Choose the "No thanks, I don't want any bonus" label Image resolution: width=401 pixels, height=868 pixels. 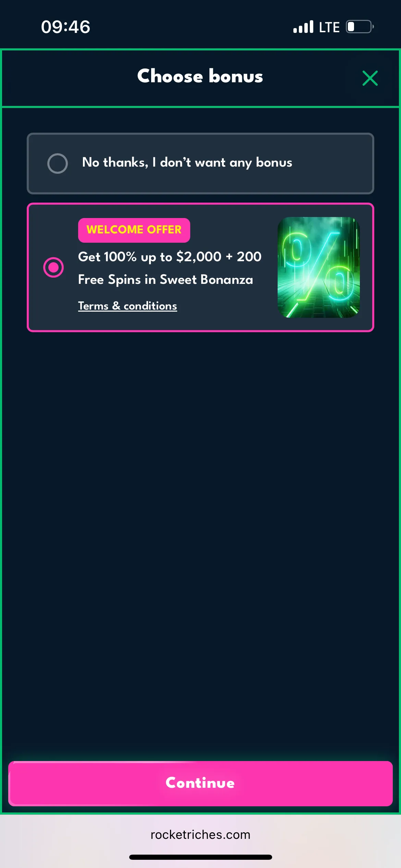[x=187, y=162]
